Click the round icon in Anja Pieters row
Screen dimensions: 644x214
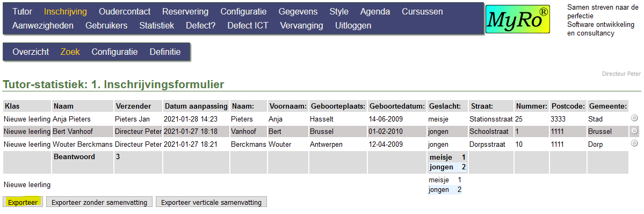pyautogui.click(x=634, y=118)
